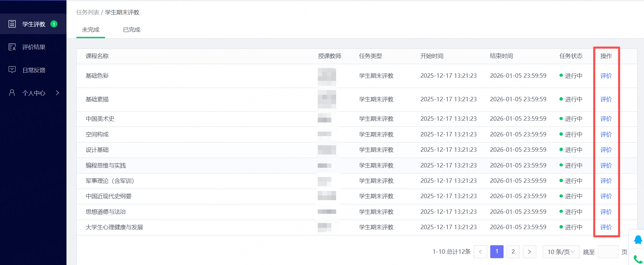Go to page 2
The image size is (644, 265).
(x=513, y=252)
